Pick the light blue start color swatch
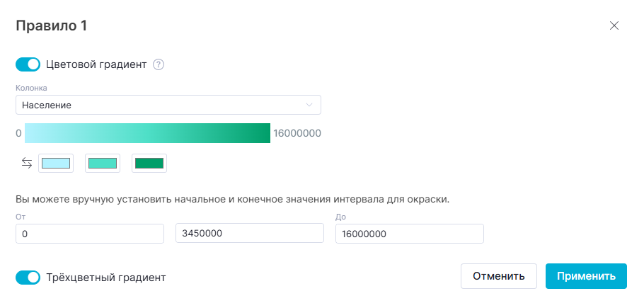The height and width of the screenshot is (308, 644). point(56,164)
